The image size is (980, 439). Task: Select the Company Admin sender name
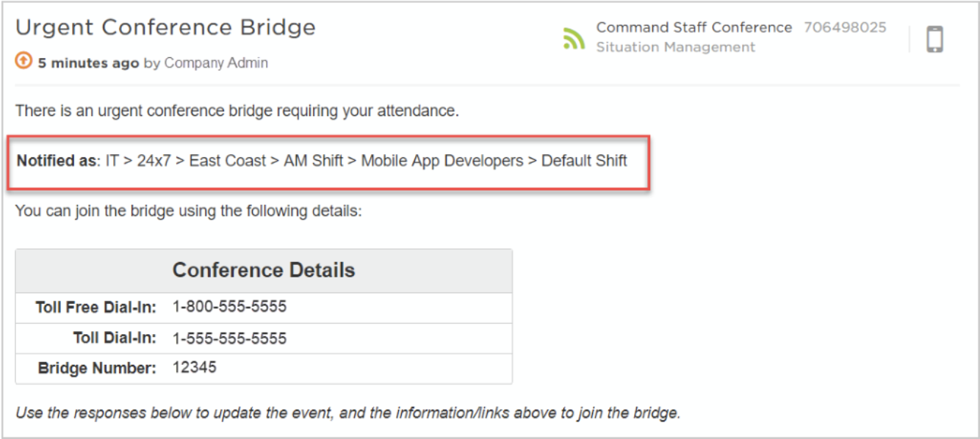pyautogui.click(x=216, y=63)
